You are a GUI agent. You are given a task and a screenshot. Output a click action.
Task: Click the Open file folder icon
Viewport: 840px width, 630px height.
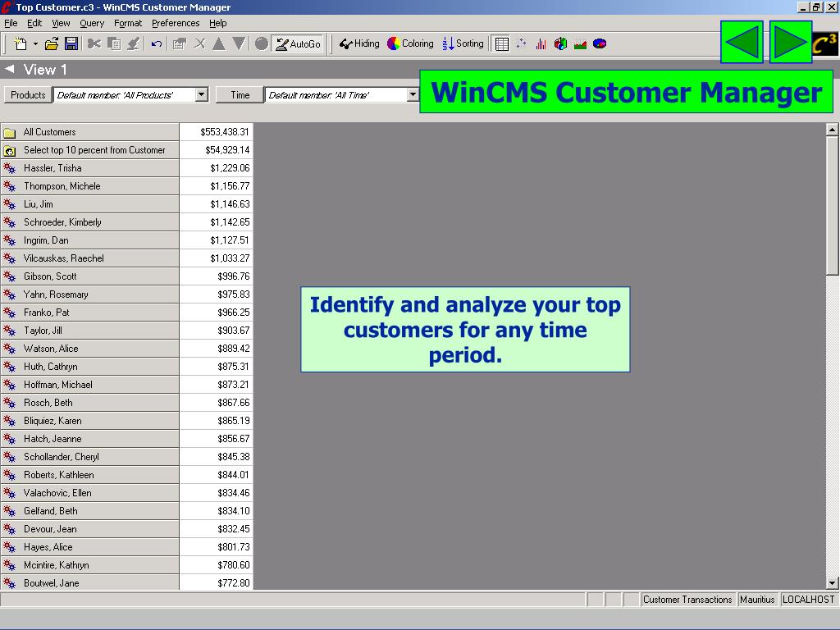coord(52,44)
